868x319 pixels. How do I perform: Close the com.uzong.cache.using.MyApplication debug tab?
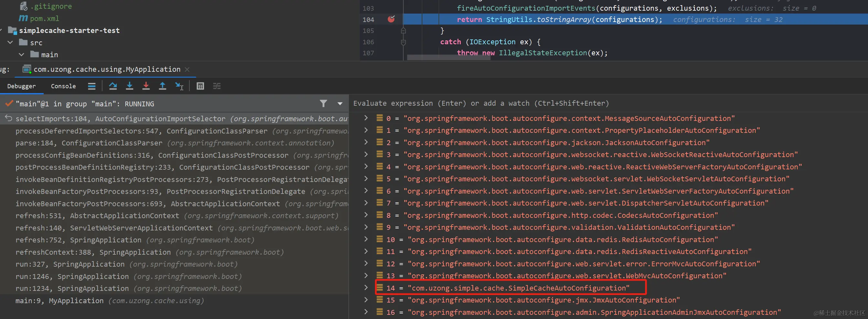point(187,69)
